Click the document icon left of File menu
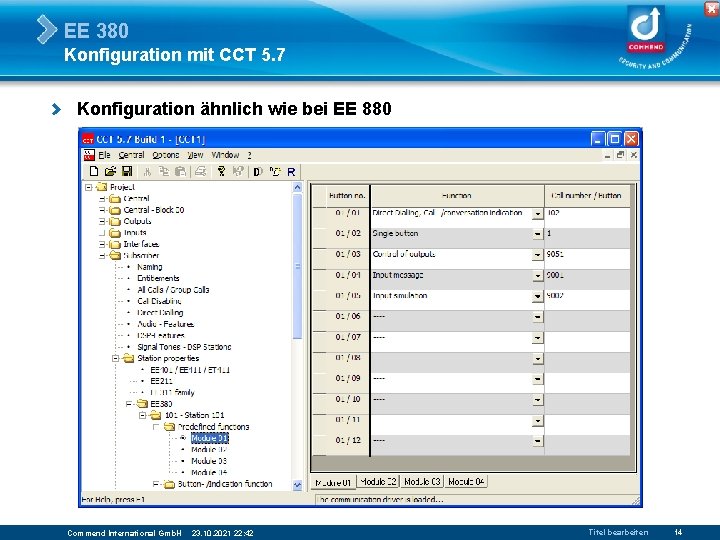The height and width of the screenshot is (540, 720). click(x=89, y=155)
